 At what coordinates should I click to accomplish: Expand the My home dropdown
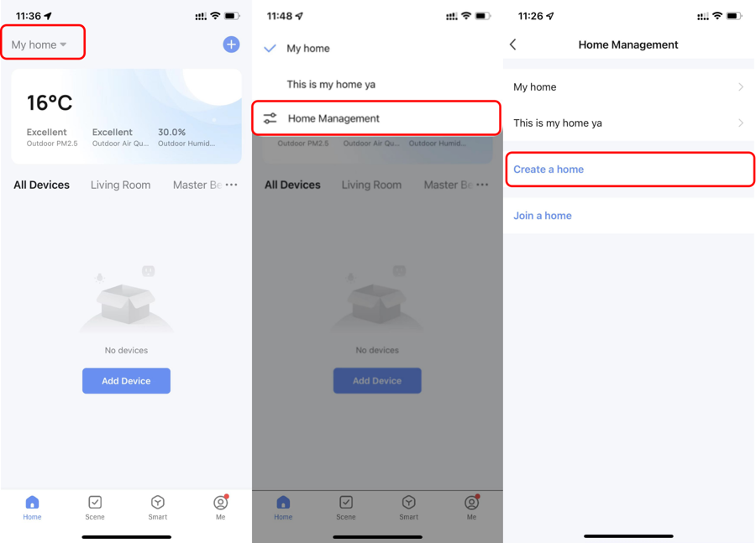[39, 44]
